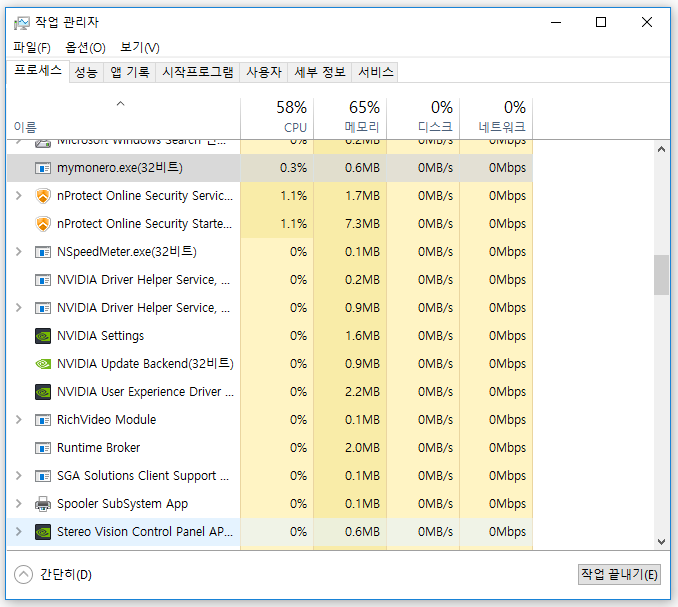The width and height of the screenshot is (678, 607).
Task: Select the 프로세스 tab
Action: click(x=38, y=70)
